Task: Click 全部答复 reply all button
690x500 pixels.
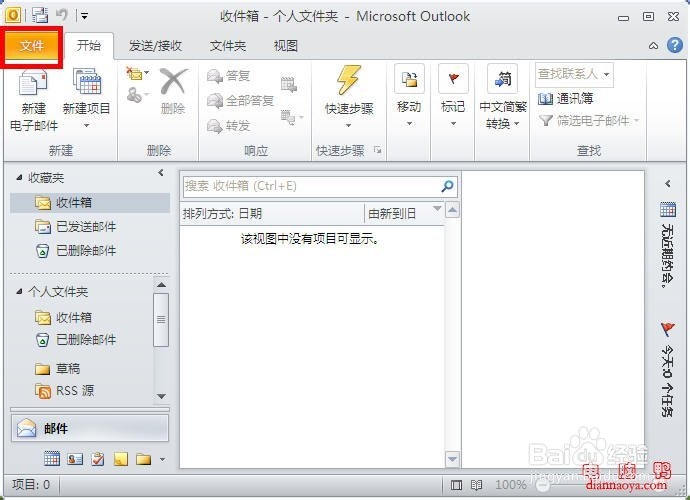Action: point(241,101)
